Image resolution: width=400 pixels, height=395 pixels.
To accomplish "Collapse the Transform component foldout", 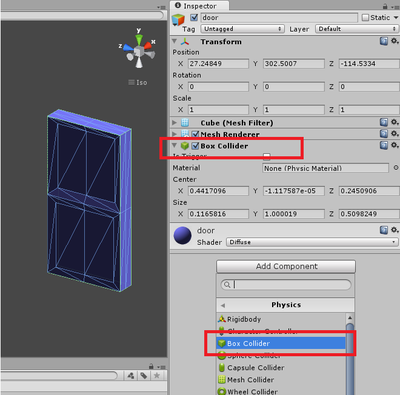I will pyautogui.click(x=174, y=41).
